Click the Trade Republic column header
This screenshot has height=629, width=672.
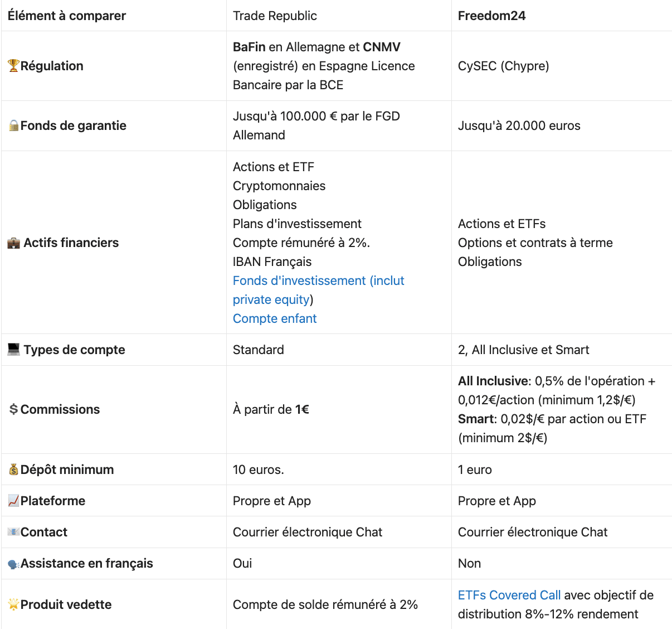tap(275, 16)
